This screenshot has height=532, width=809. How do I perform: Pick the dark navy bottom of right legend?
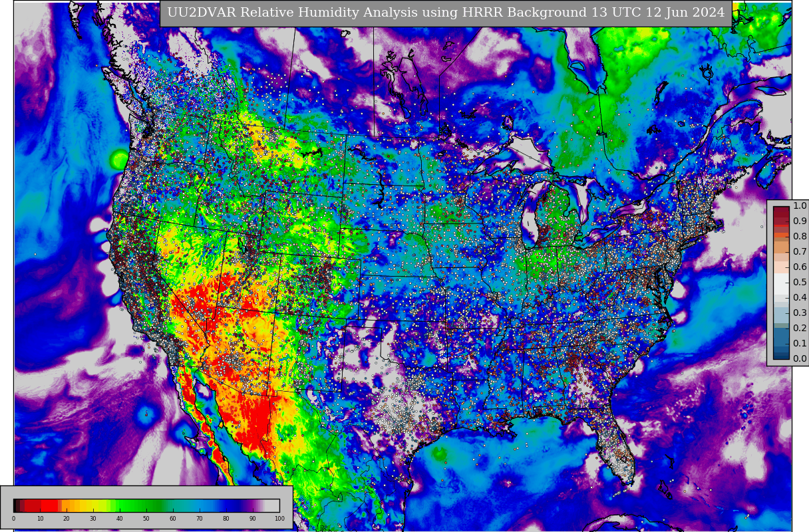[781, 356]
